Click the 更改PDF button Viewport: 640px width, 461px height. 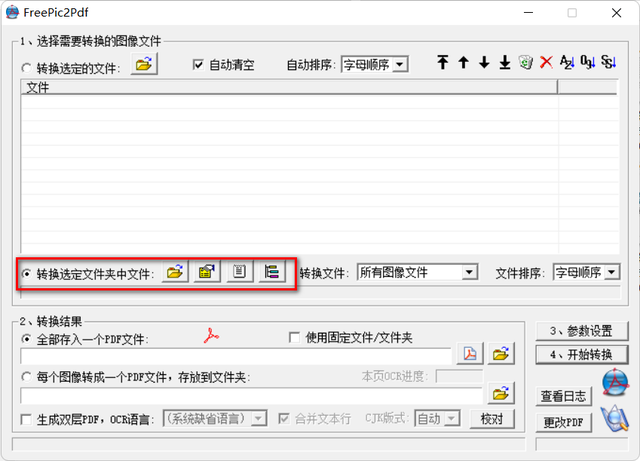pos(563,422)
